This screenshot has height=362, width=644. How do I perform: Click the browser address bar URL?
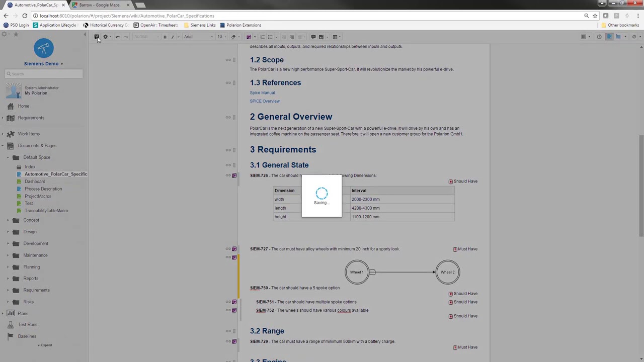pyautogui.click(x=127, y=16)
